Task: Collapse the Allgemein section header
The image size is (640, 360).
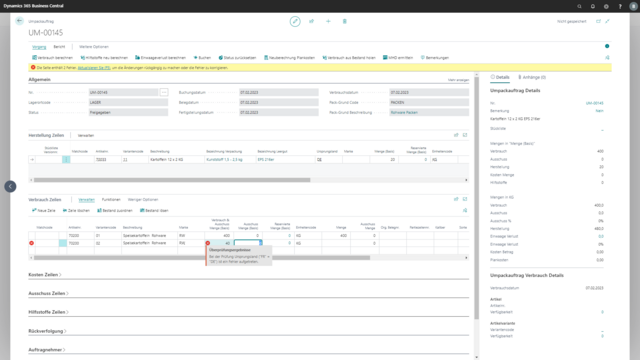Action: pyautogui.click(x=40, y=80)
